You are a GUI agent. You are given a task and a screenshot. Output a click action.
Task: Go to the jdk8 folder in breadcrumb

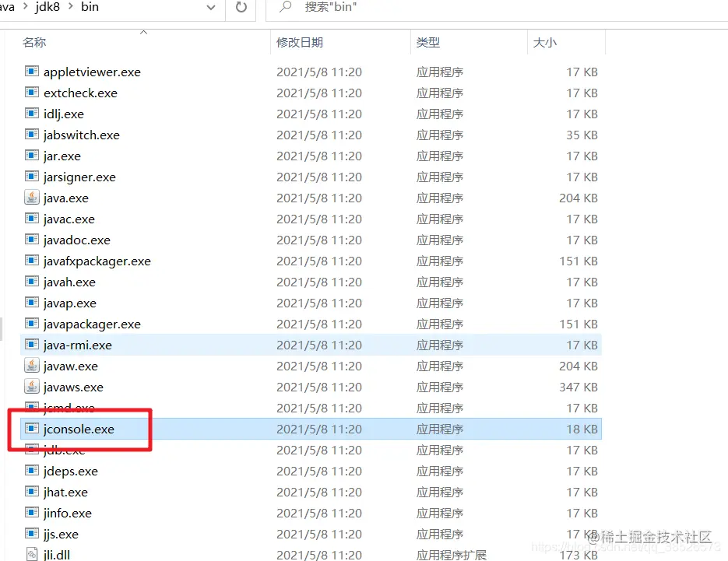coord(47,6)
